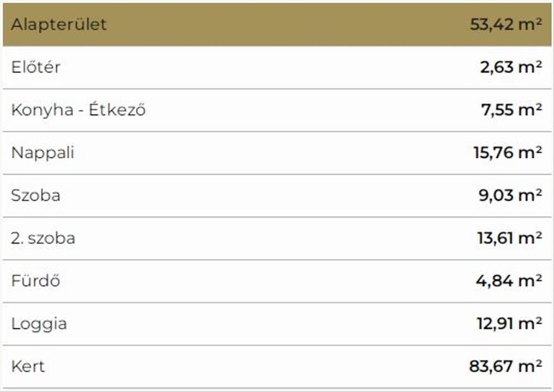Click the middle of the gold header bar
Viewport: 554px width, 392px height.
277,24
